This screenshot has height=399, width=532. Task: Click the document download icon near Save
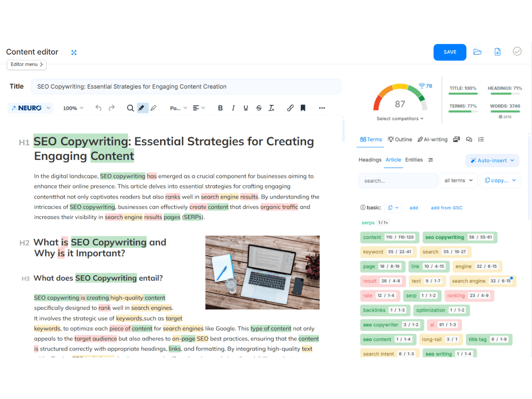497,51
